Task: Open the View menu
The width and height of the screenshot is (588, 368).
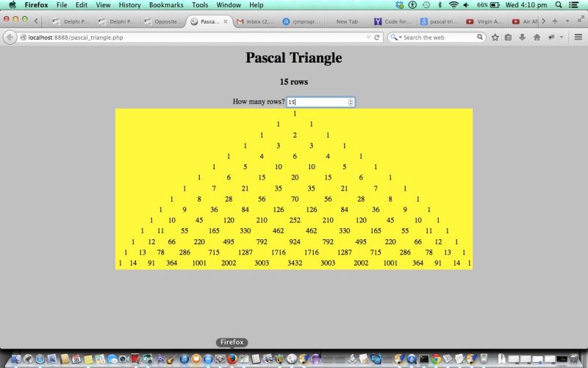Action: pos(103,5)
